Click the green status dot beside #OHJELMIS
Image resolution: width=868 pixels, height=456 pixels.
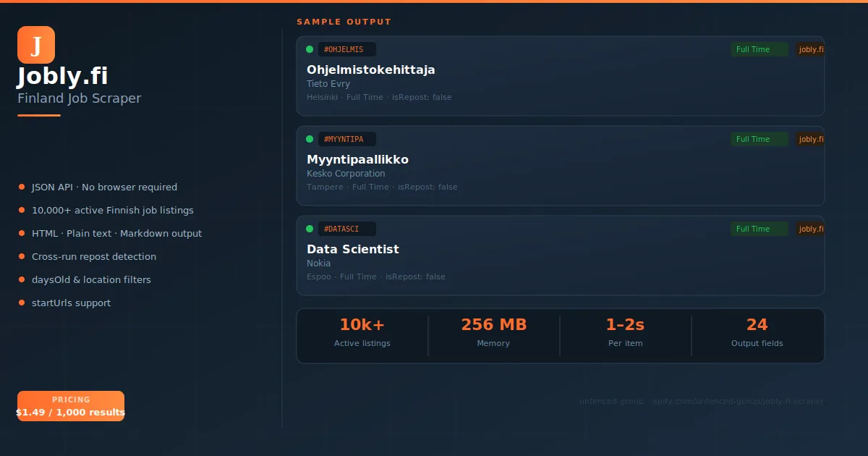(310, 49)
